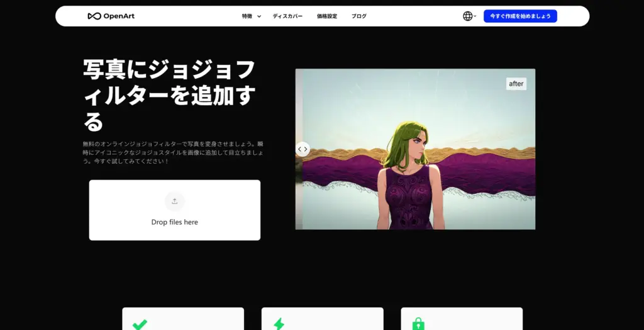Click the before/after comparison slider handle
This screenshot has width=644, height=330.
(303, 149)
